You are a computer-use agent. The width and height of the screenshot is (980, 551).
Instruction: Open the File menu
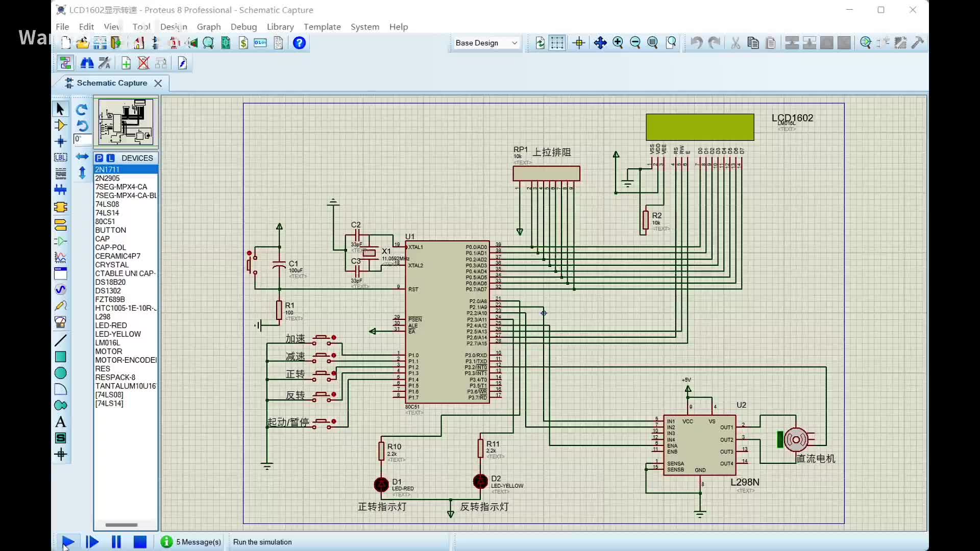(x=62, y=27)
